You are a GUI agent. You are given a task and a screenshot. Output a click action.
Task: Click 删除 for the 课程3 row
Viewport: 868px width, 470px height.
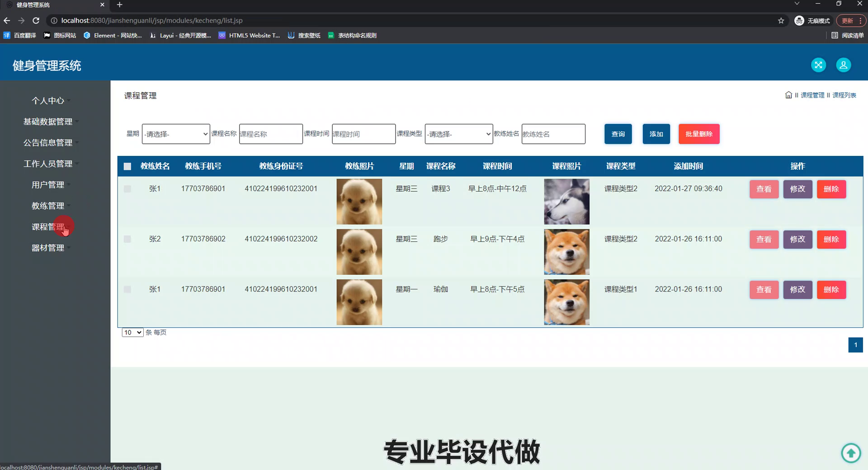tap(831, 189)
